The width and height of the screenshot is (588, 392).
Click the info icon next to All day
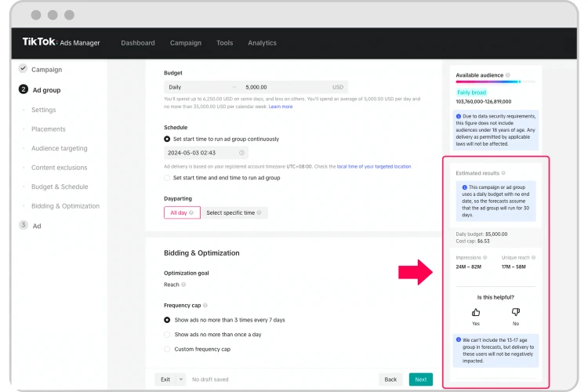[x=191, y=212]
